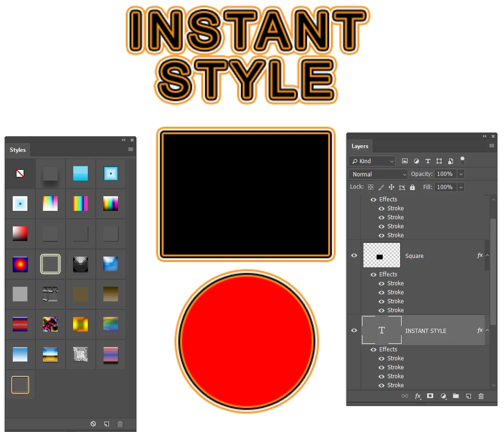
Task: Click Link layers icon in Layers footer
Action: [405, 396]
